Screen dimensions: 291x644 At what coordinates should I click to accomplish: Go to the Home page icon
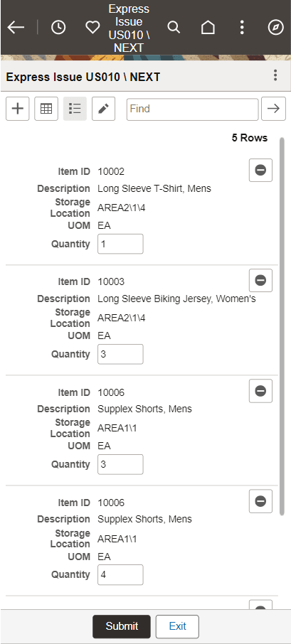click(x=208, y=28)
